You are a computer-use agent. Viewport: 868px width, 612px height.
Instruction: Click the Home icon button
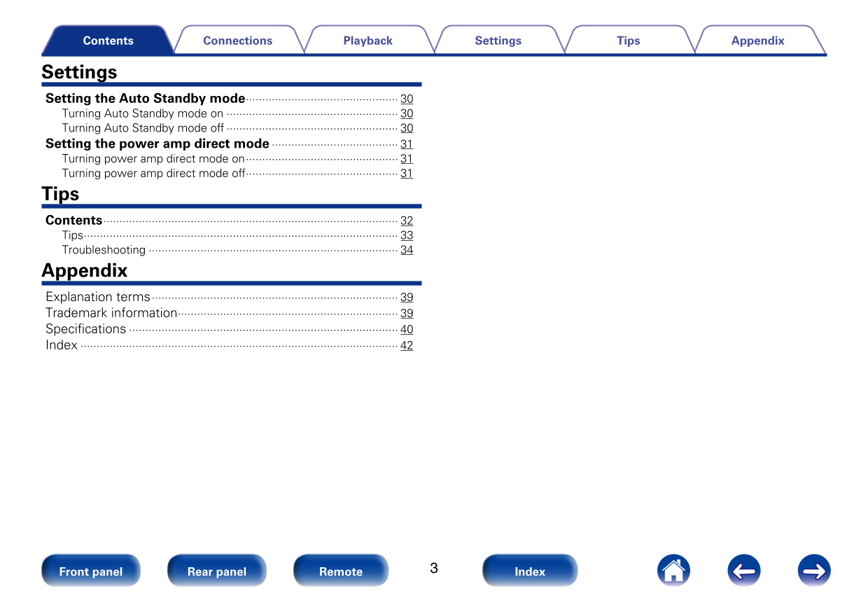pos(673,571)
